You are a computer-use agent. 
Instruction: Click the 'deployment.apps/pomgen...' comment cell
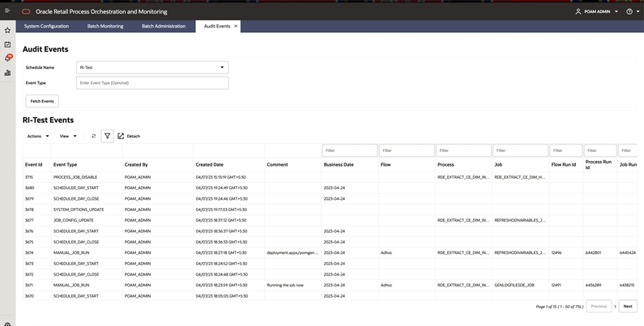[292, 252]
